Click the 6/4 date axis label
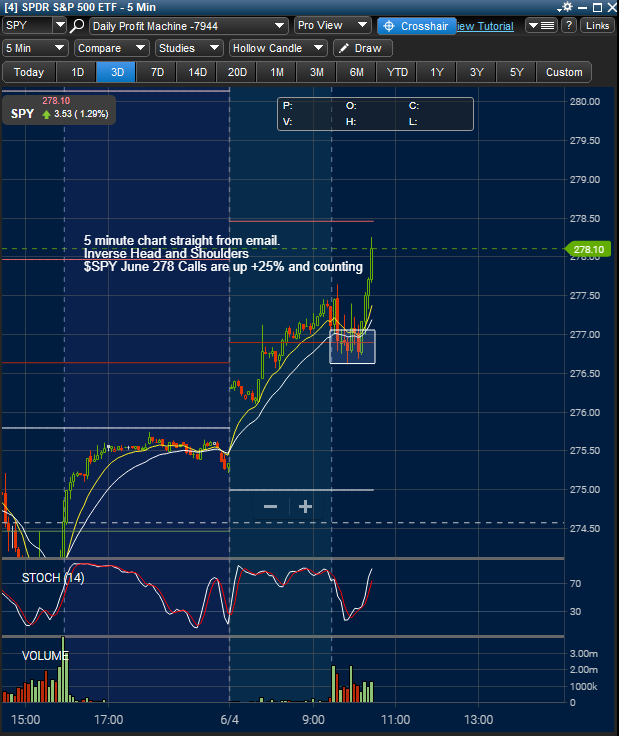 229,720
